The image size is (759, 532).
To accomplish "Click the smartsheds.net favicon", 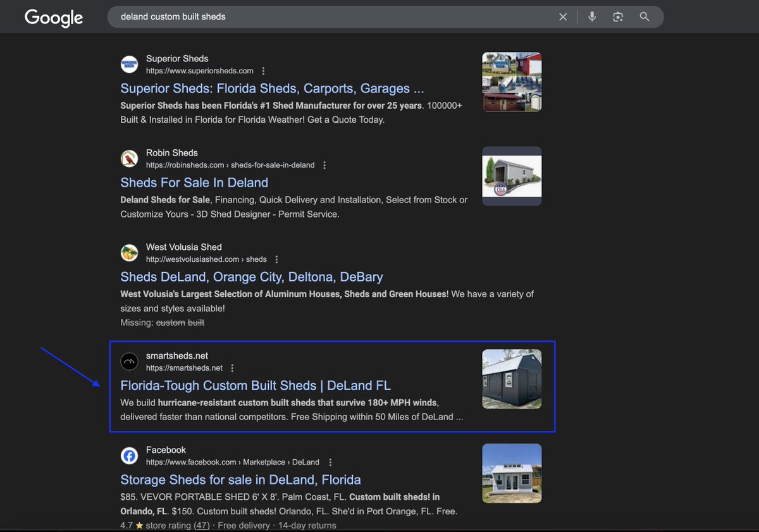I will pyautogui.click(x=129, y=361).
